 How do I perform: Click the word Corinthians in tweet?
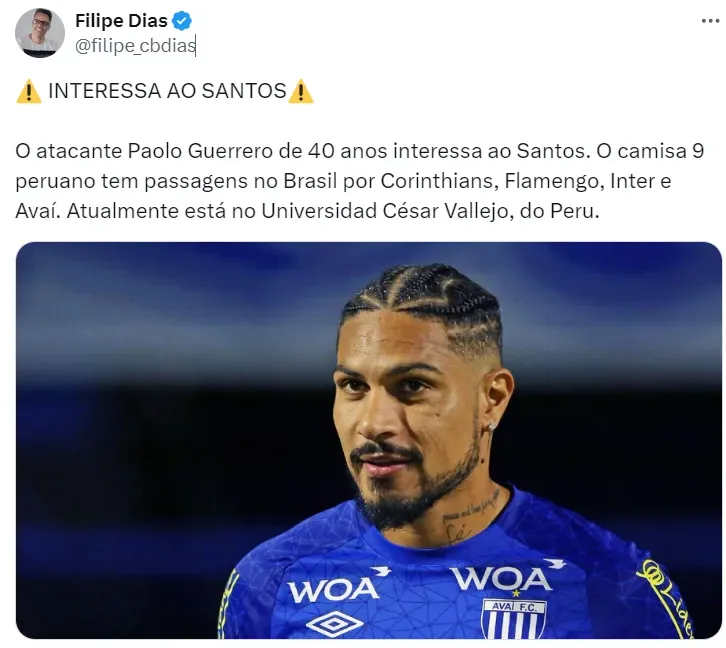tap(439, 181)
